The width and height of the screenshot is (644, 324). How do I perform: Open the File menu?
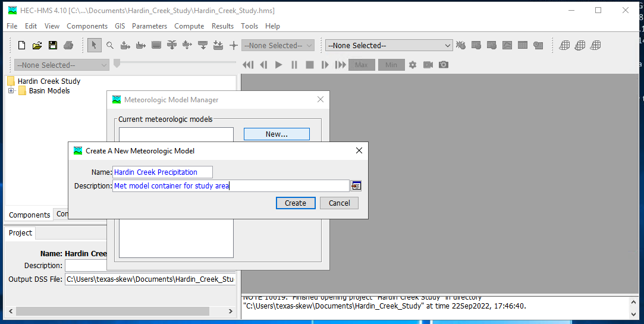pyautogui.click(x=12, y=26)
